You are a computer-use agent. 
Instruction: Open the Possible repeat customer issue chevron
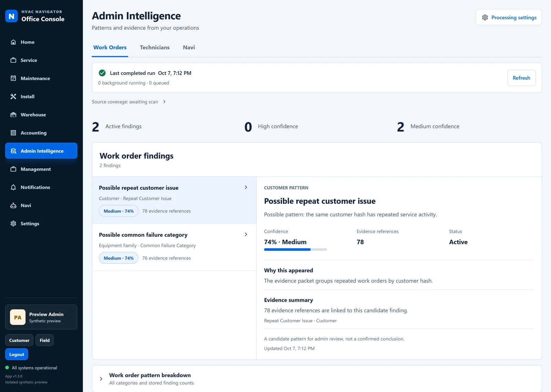[x=246, y=187]
